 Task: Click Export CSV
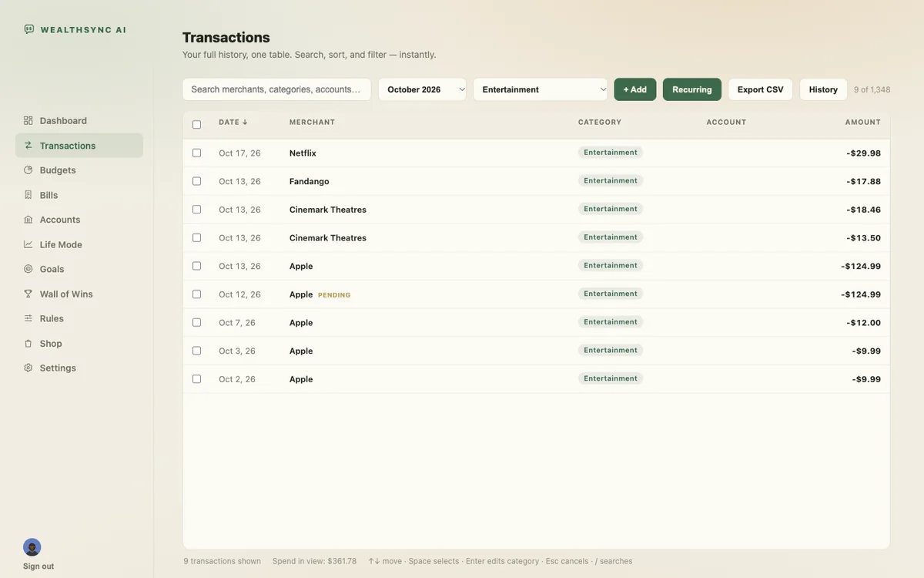pyautogui.click(x=760, y=89)
